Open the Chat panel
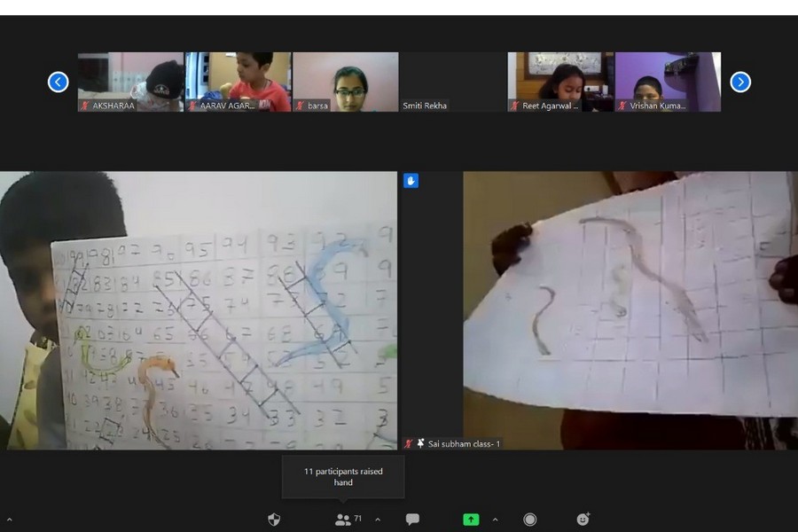This screenshot has width=798, height=532. point(412,520)
